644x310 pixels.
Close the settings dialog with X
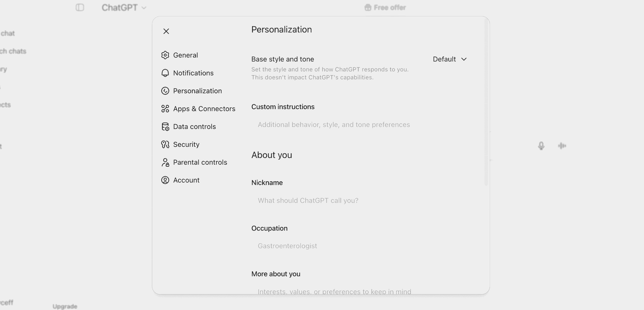(x=166, y=31)
